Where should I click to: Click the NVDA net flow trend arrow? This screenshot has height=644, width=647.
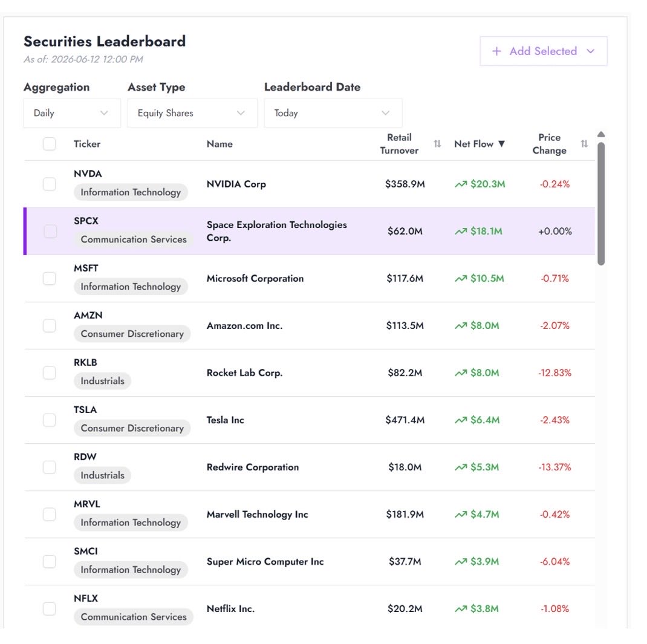(x=461, y=184)
